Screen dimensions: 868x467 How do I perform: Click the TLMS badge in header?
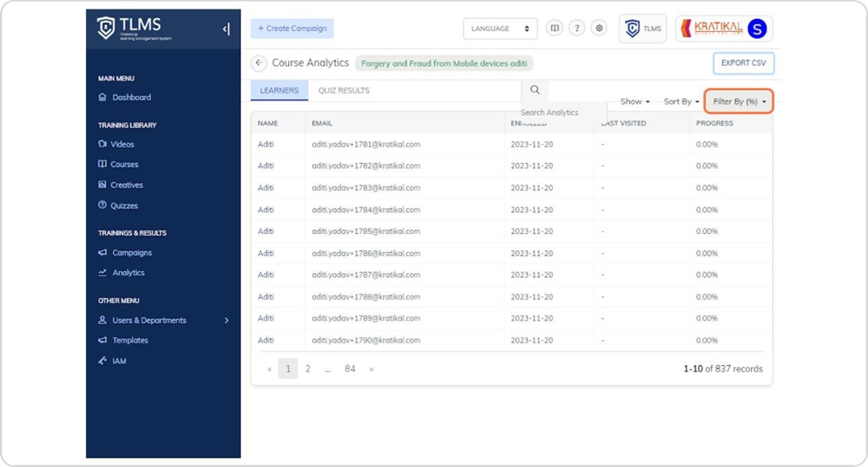coord(643,28)
